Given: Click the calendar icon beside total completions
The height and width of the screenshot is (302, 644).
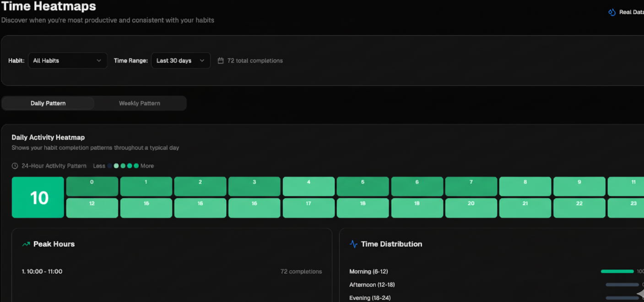Looking at the screenshot, I should coord(221,60).
